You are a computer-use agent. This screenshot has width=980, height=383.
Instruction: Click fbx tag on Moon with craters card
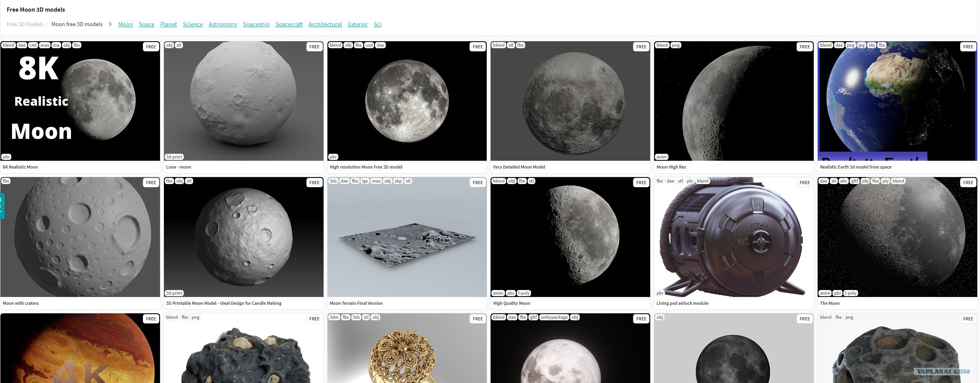tap(6, 181)
